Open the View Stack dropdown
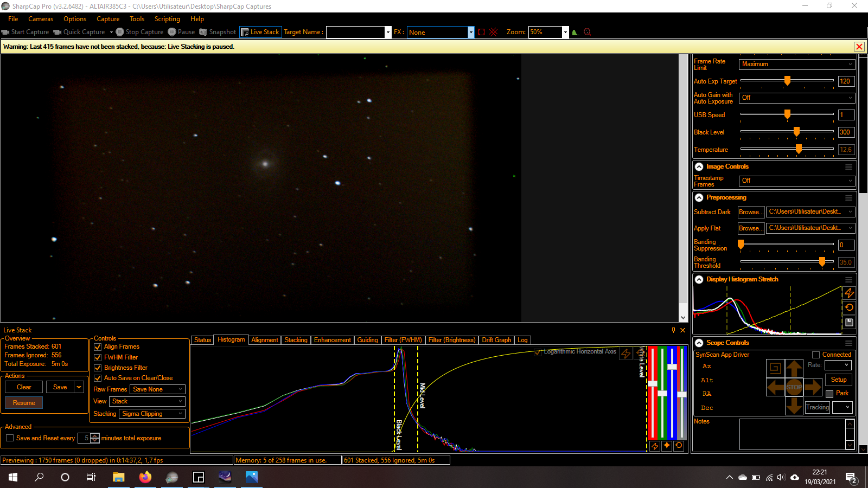 pyautogui.click(x=147, y=401)
